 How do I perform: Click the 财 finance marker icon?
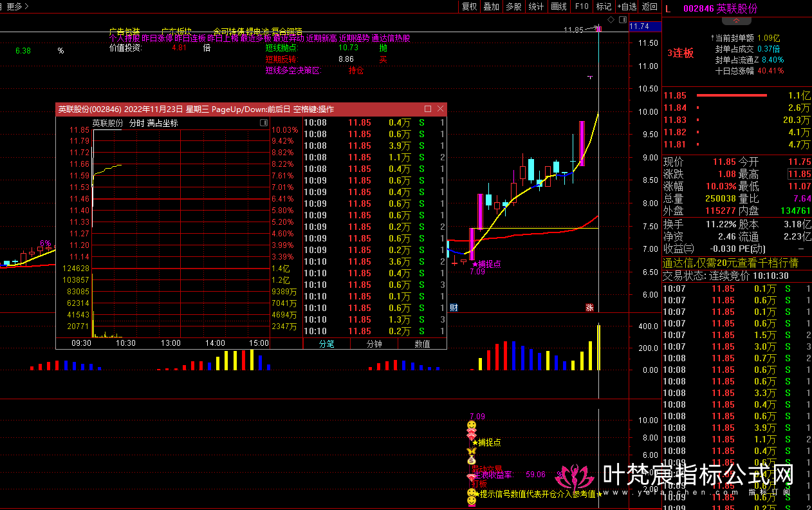tap(454, 307)
